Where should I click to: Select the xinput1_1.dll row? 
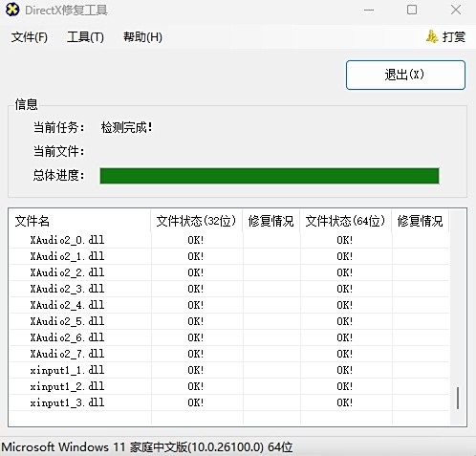coord(229,370)
